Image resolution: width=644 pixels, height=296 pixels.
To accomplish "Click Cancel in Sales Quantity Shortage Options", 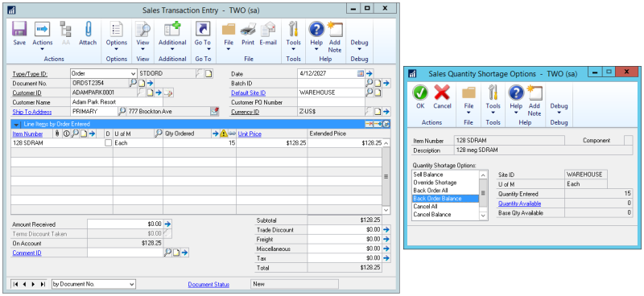I will tap(442, 97).
